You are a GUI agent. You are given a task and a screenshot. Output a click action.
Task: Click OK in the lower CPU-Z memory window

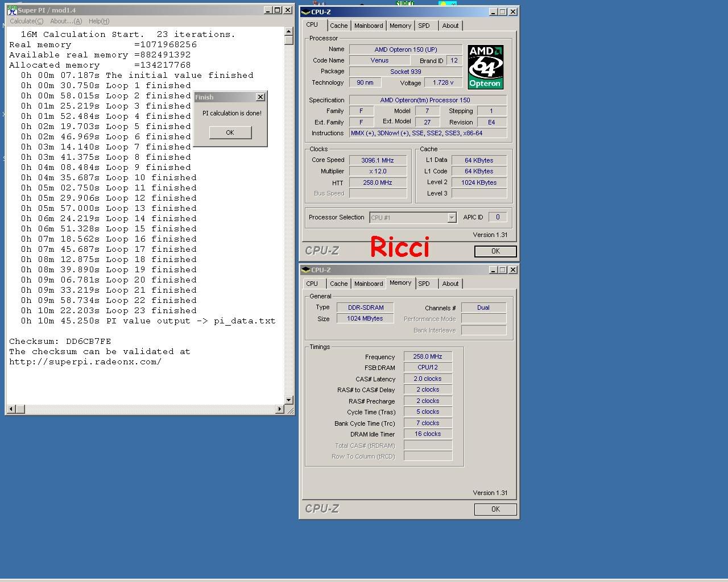495,509
